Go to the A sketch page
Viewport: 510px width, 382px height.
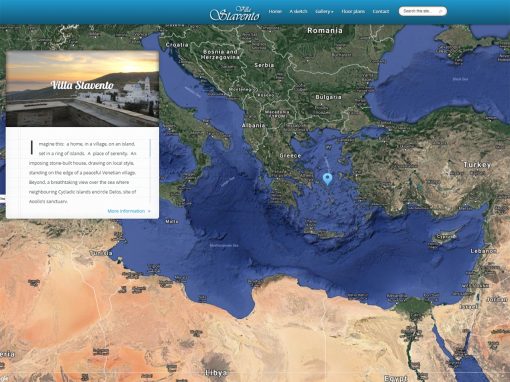click(x=298, y=11)
